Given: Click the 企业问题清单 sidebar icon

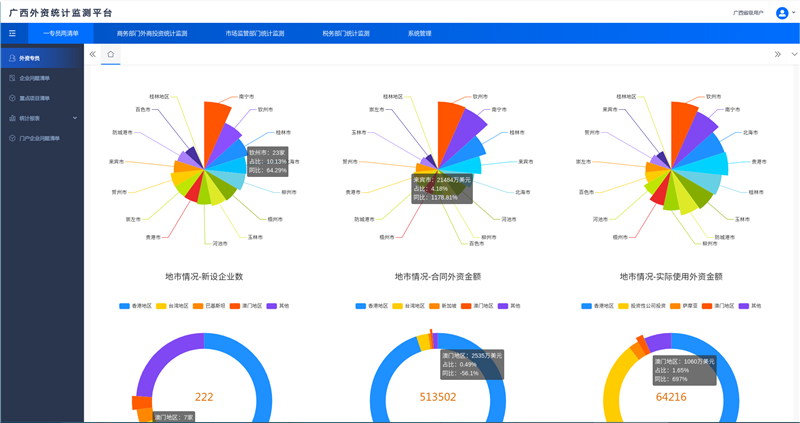Looking at the screenshot, I should pos(11,78).
